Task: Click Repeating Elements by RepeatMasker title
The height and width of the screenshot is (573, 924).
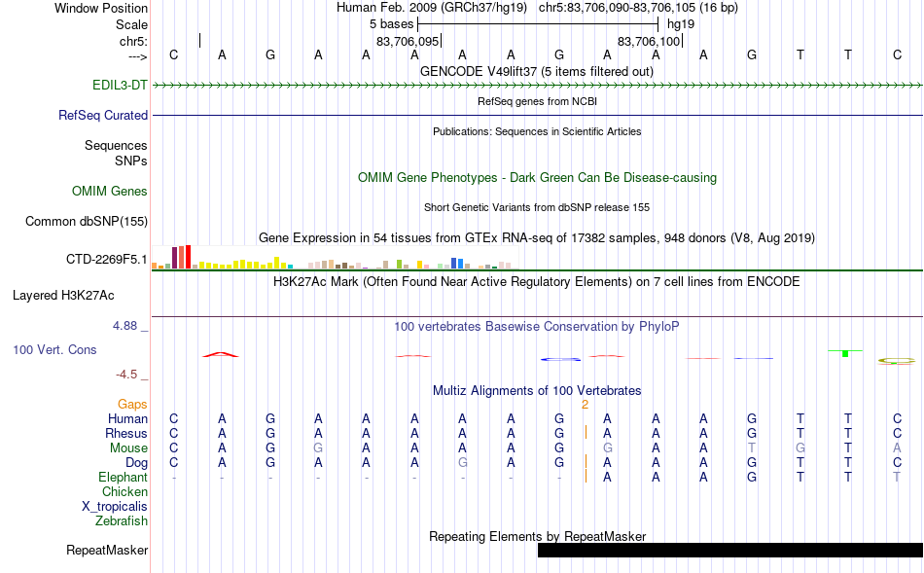Action: point(538,536)
